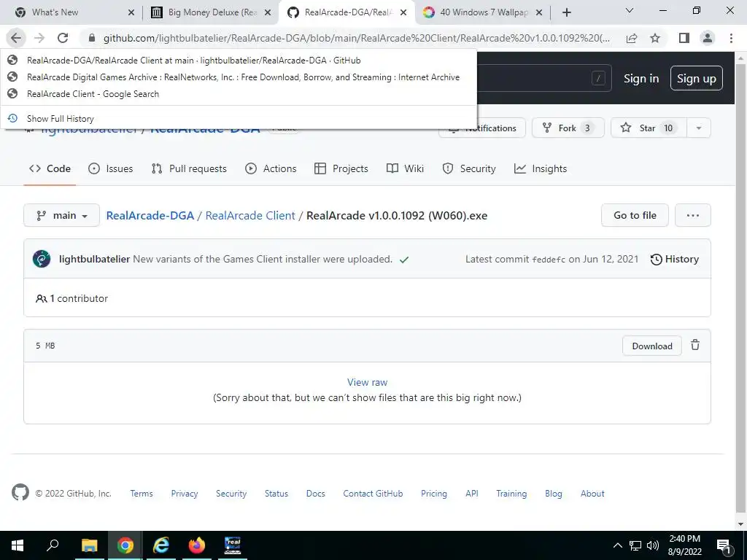747x560 pixels.
Task: Open the browser side panel icon
Action: click(684, 38)
